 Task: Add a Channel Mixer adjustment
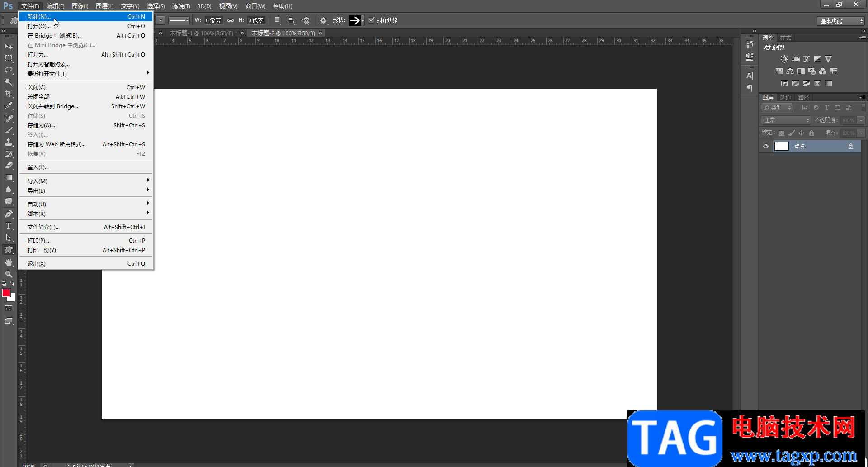[x=823, y=71]
